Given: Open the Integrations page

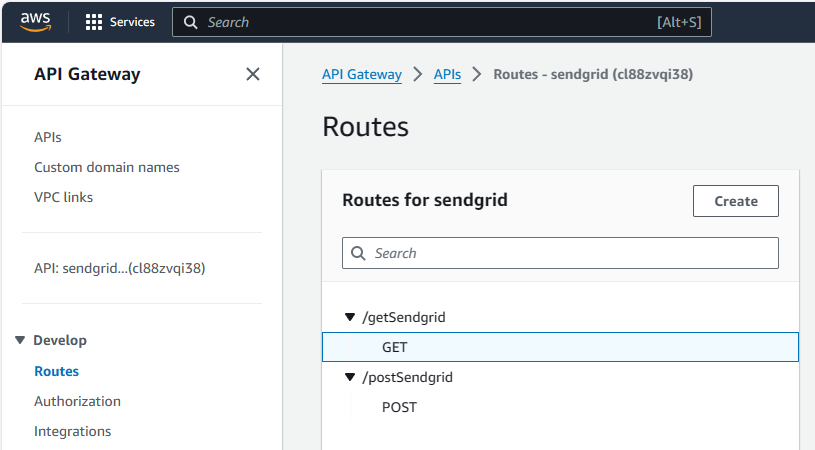Looking at the screenshot, I should [x=73, y=431].
